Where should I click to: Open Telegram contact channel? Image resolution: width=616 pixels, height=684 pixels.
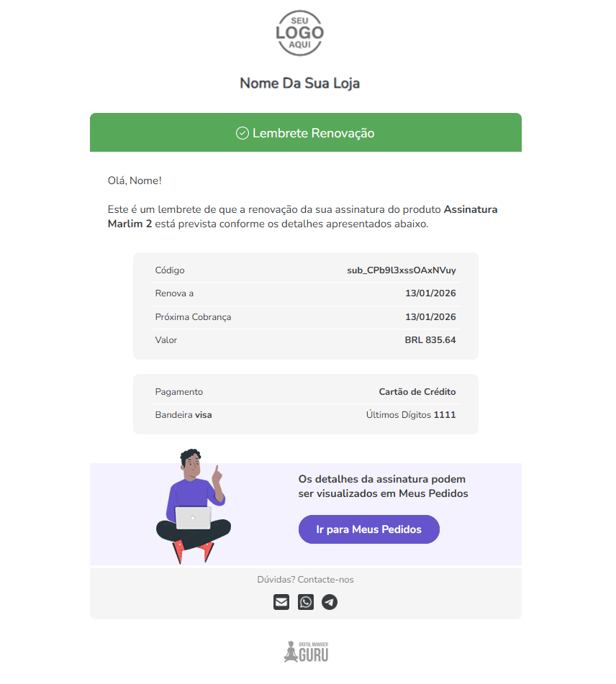click(330, 602)
